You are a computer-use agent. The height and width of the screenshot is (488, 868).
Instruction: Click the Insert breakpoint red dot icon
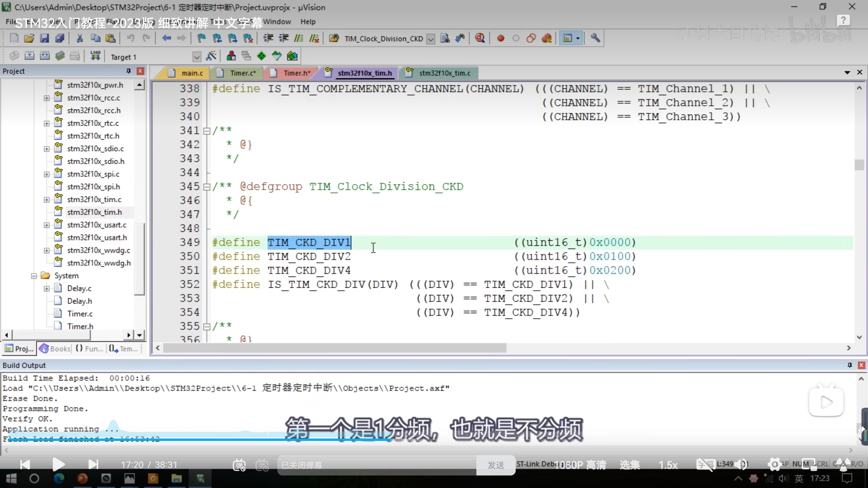click(500, 38)
